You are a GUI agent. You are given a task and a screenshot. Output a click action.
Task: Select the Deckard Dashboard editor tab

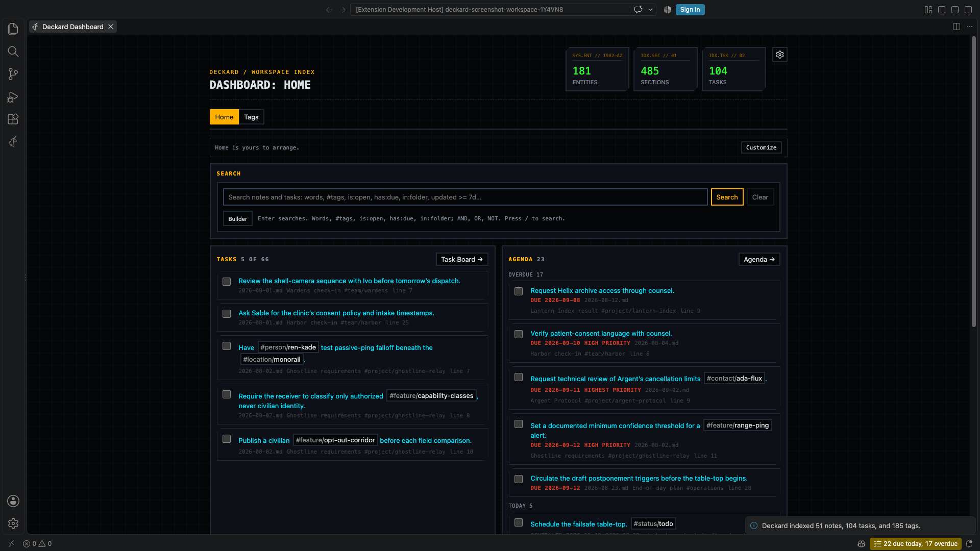pyautogui.click(x=72, y=27)
